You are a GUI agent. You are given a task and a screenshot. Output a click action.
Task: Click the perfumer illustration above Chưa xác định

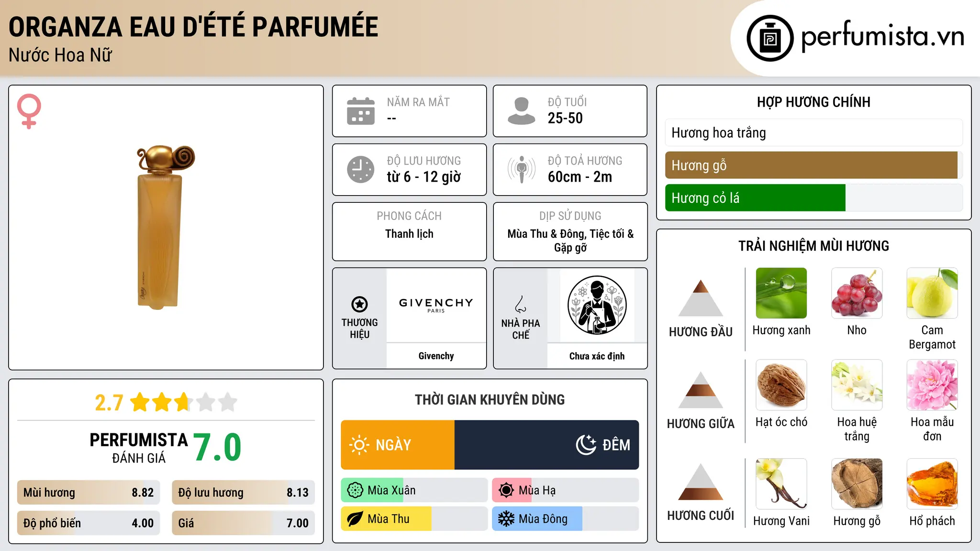[597, 305]
